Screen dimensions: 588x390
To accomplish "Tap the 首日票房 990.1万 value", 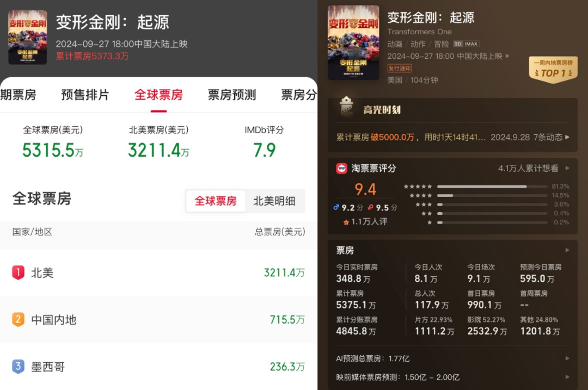I will [x=484, y=305].
